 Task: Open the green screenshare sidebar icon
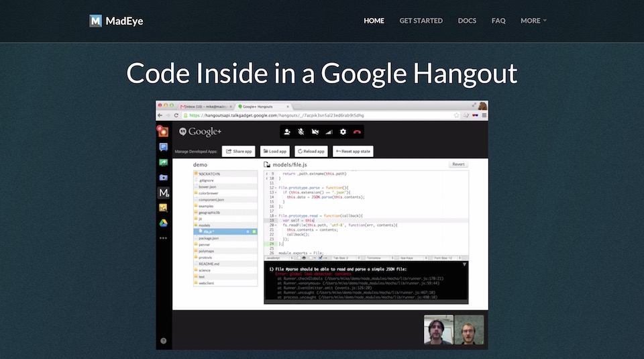click(163, 162)
